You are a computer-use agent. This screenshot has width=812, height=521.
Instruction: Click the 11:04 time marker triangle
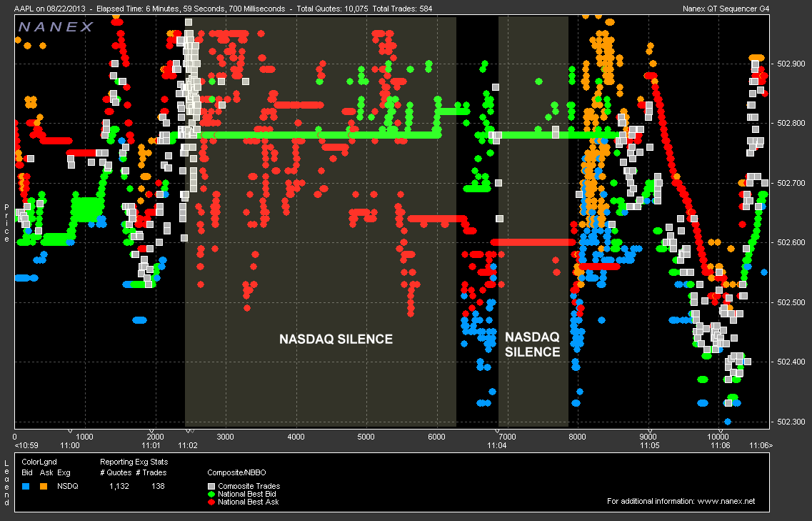[497, 431]
